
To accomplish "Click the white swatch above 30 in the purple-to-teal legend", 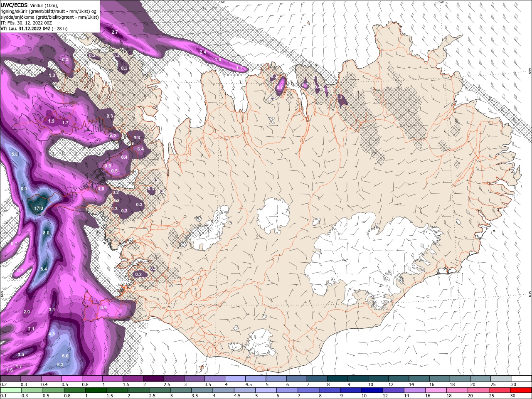I will [x=521, y=379].
